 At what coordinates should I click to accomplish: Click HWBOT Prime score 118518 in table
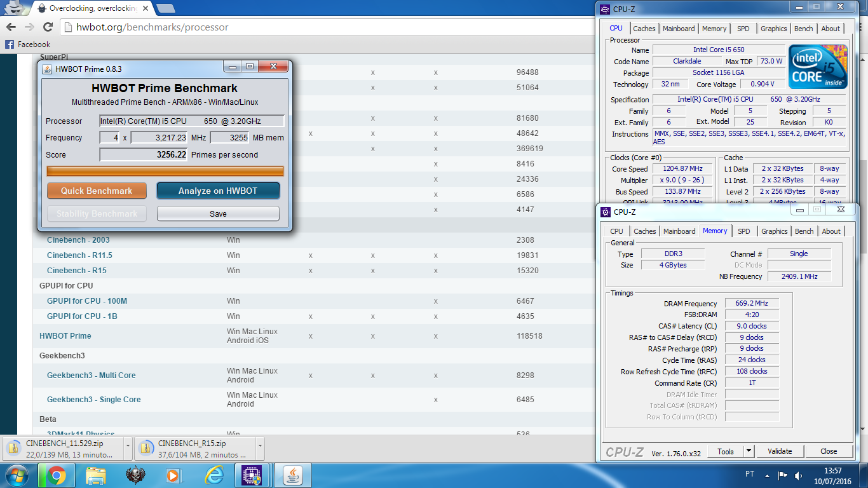click(x=529, y=336)
